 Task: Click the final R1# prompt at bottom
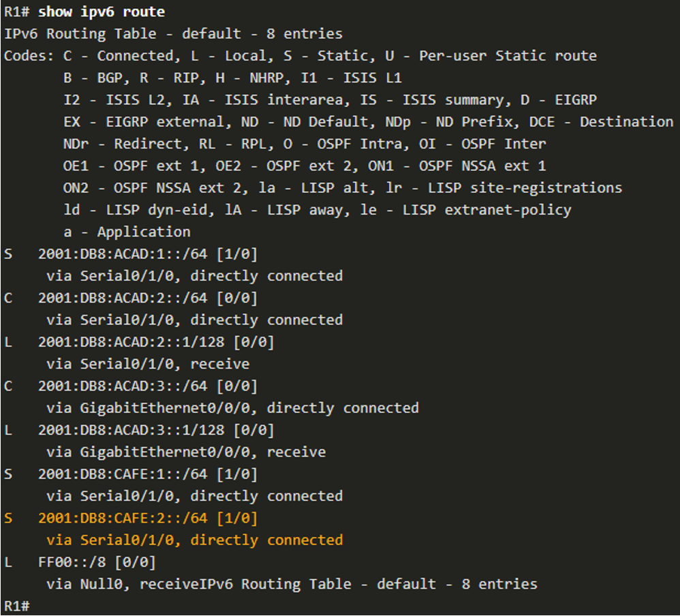[16, 606]
